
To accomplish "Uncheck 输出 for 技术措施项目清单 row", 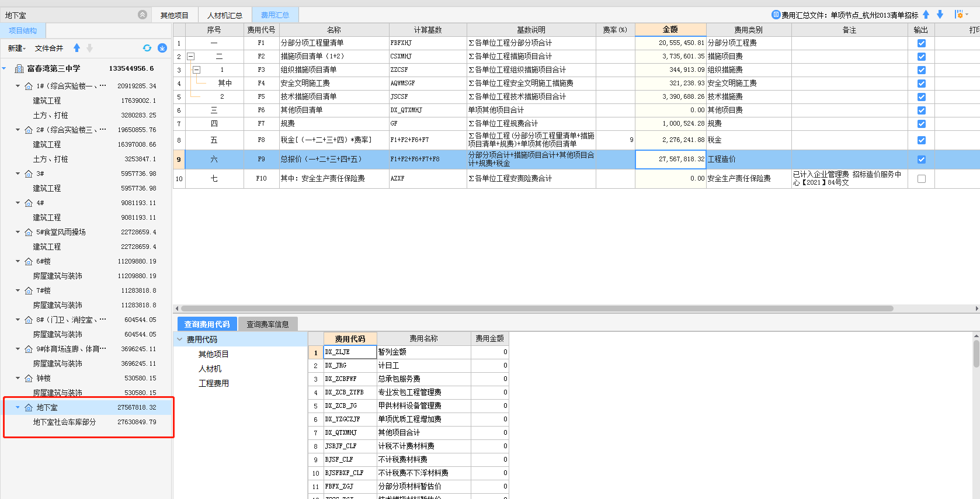I will point(922,97).
